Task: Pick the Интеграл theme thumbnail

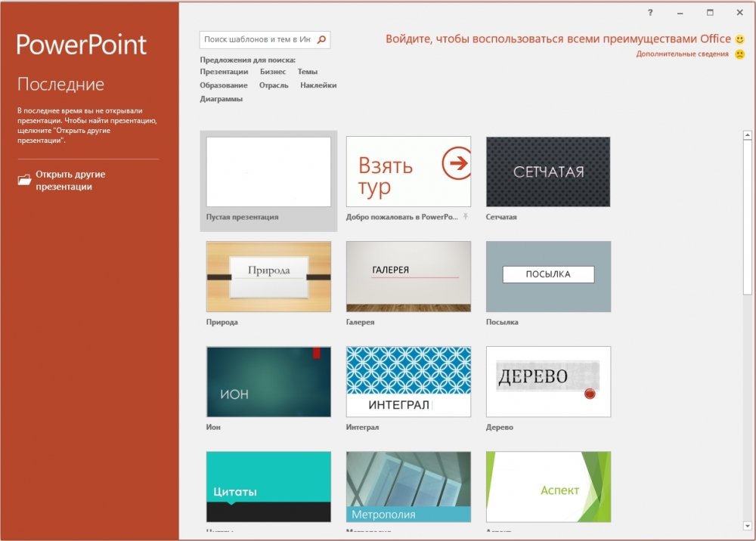Action: (408, 382)
